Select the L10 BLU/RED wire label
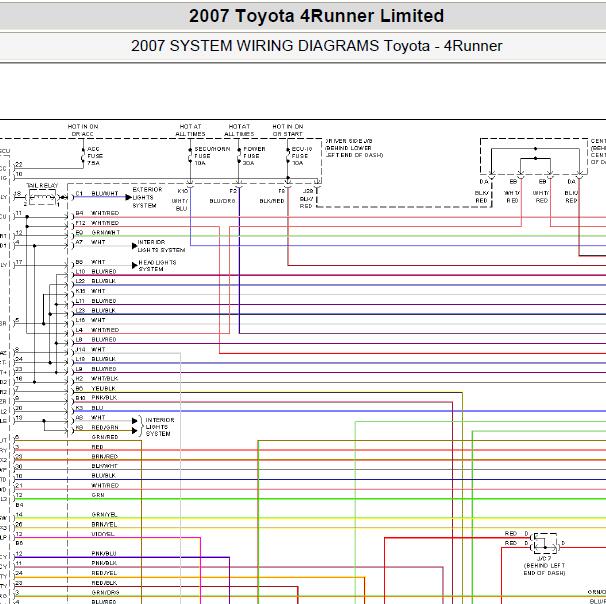Image resolution: width=606 pixels, height=604 pixels. pos(96,272)
